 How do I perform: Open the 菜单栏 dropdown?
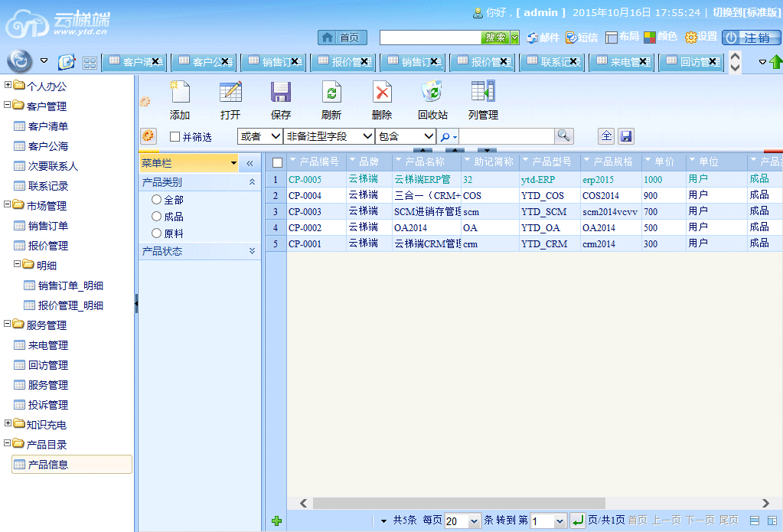[x=233, y=163]
